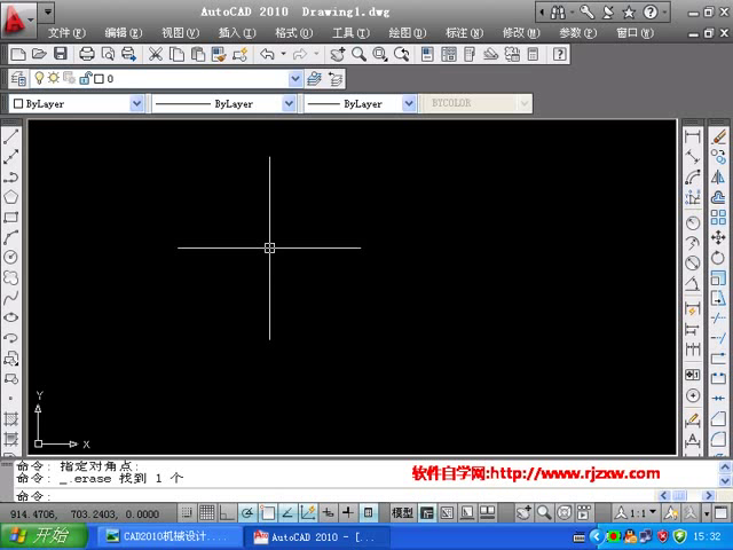Select the Line draw tool
The height and width of the screenshot is (550, 733).
click(x=11, y=136)
